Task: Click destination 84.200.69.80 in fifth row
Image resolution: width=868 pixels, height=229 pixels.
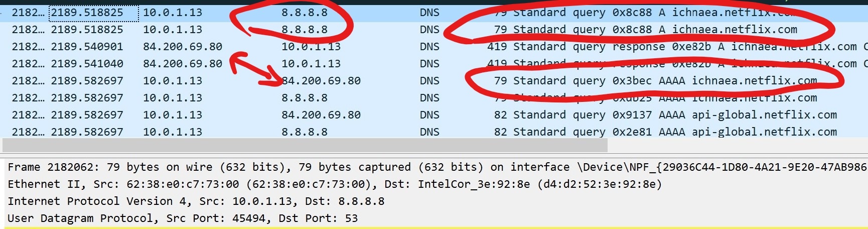Action: click(321, 81)
